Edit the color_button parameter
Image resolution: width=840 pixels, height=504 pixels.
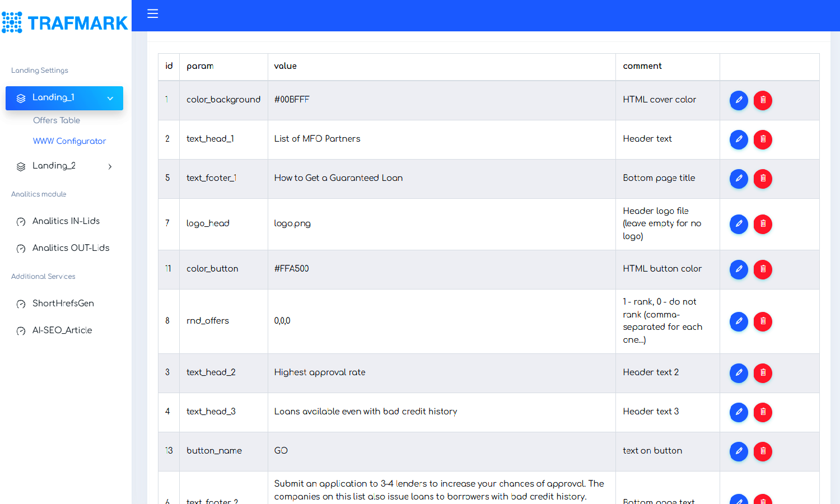click(739, 269)
